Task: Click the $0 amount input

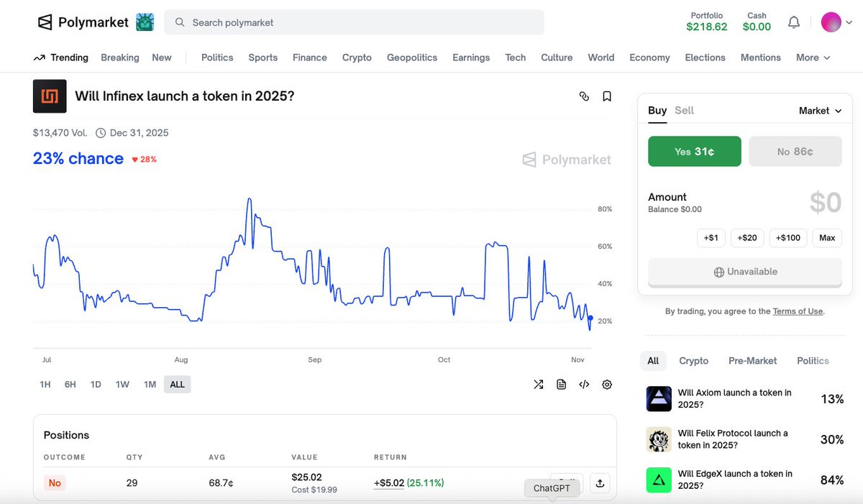Action: [825, 203]
